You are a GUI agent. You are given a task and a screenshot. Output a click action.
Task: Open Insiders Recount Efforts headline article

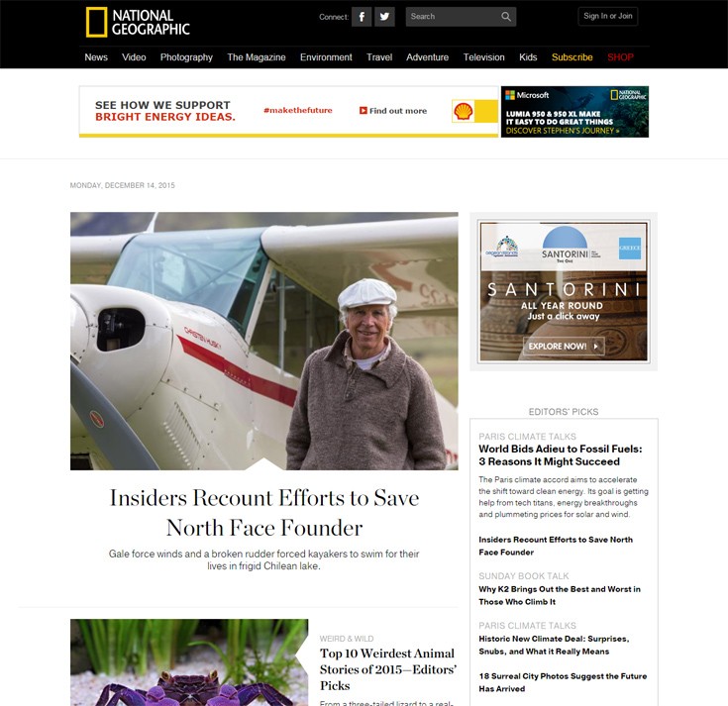pyautogui.click(x=264, y=513)
